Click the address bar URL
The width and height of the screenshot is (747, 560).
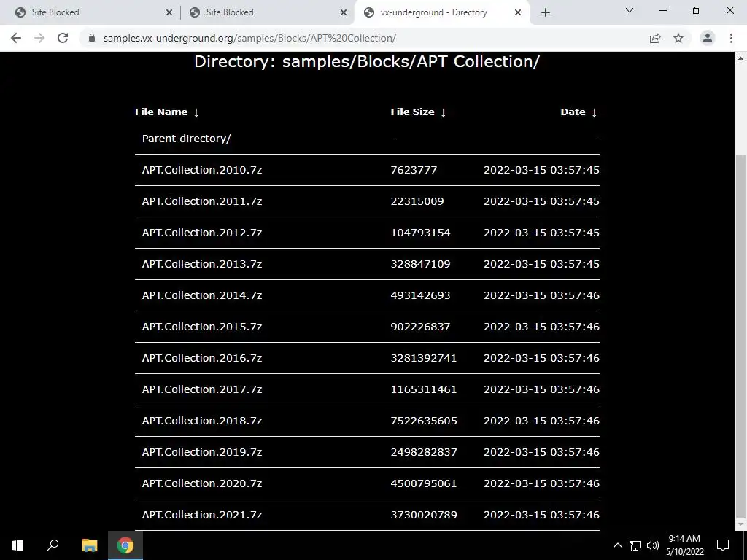[249, 38]
